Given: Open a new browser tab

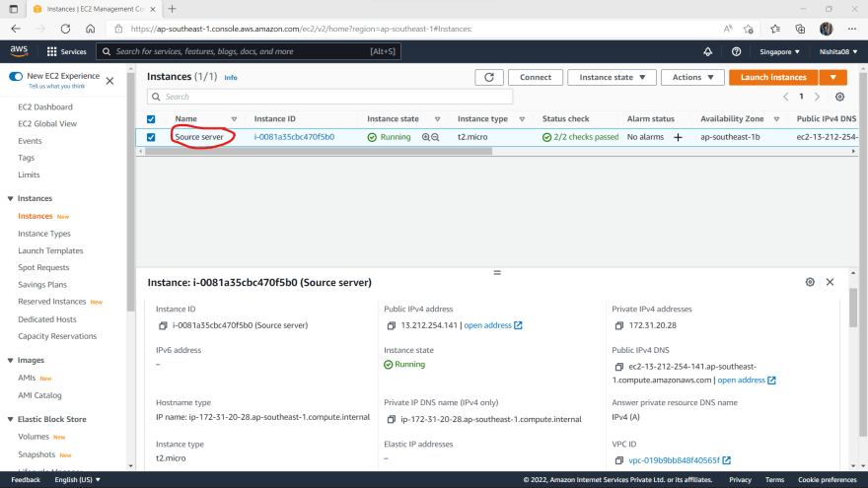Looking at the screenshot, I should click(x=173, y=9).
